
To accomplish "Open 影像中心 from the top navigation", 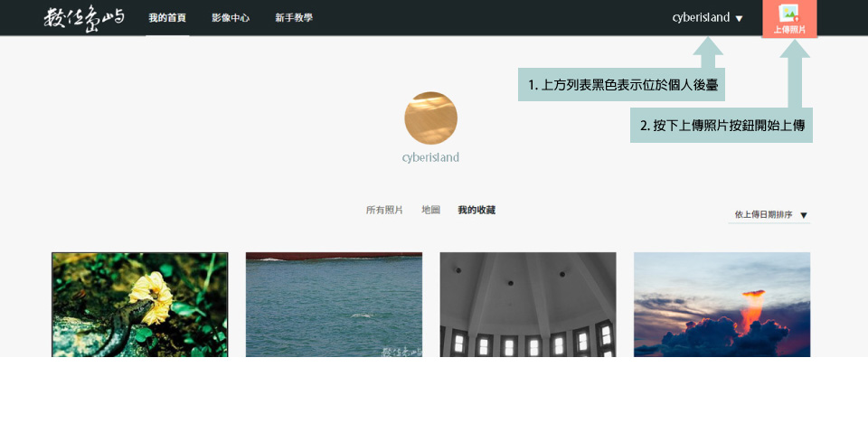I will tap(231, 18).
